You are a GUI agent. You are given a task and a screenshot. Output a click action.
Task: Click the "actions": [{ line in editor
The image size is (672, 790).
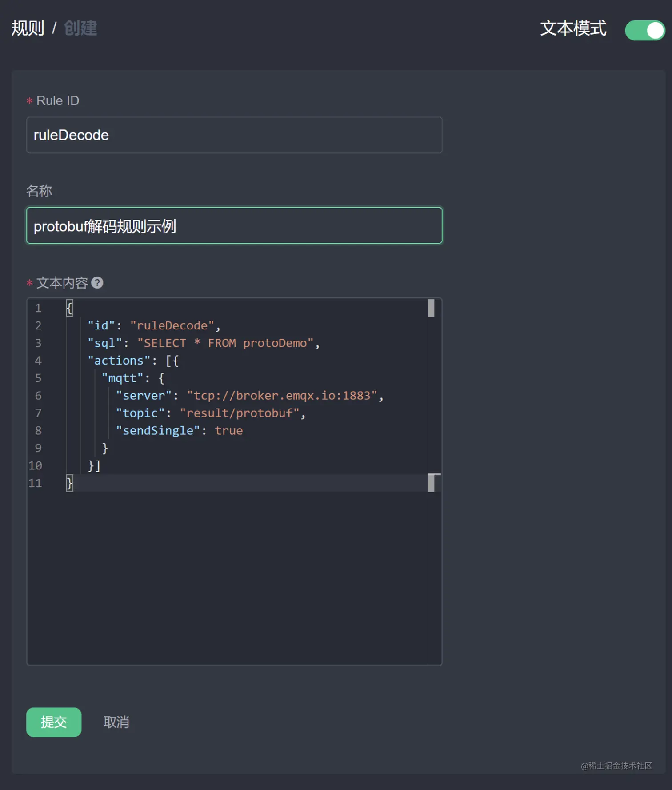[x=133, y=361]
